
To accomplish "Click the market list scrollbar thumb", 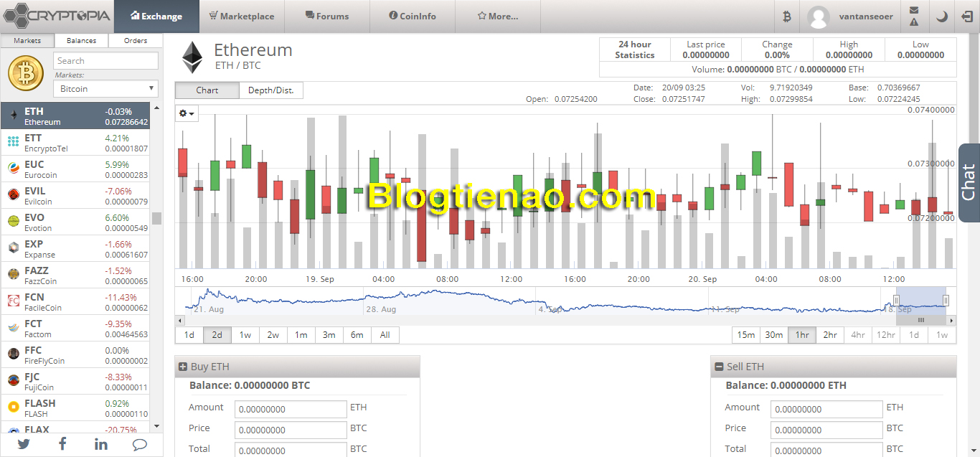I will pos(156,218).
